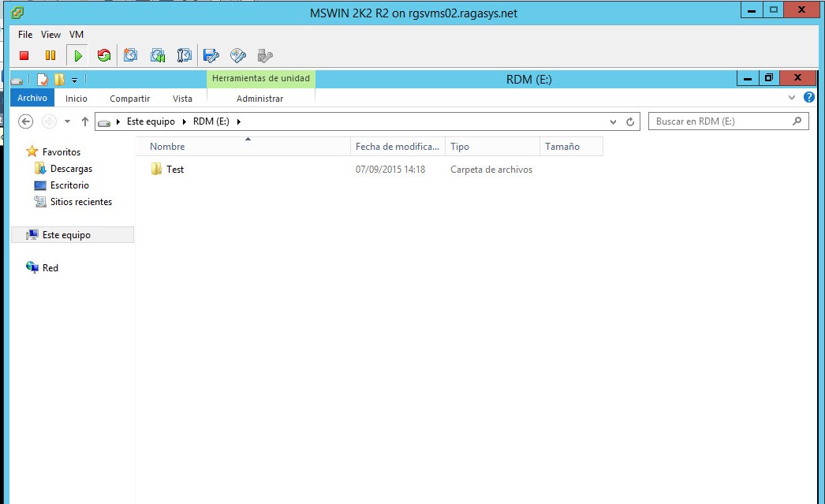Refresh the folder view
The width and height of the screenshot is (825, 504).
pyautogui.click(x=629, y=121)
